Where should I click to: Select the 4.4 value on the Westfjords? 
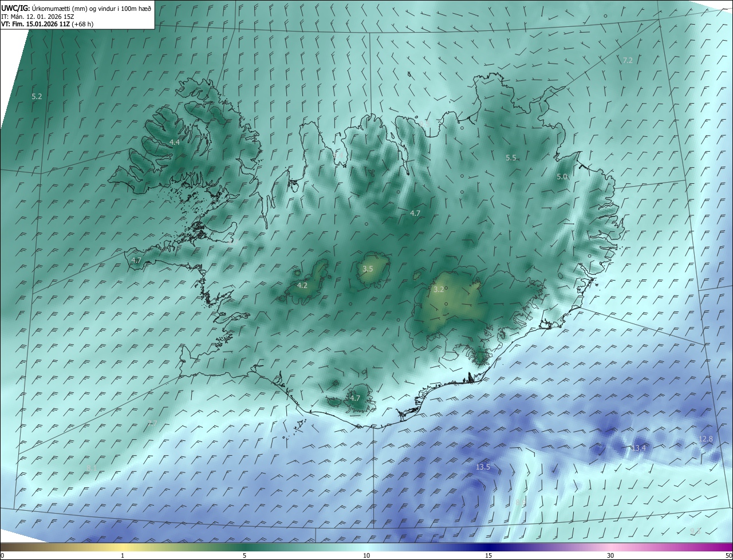175,142
